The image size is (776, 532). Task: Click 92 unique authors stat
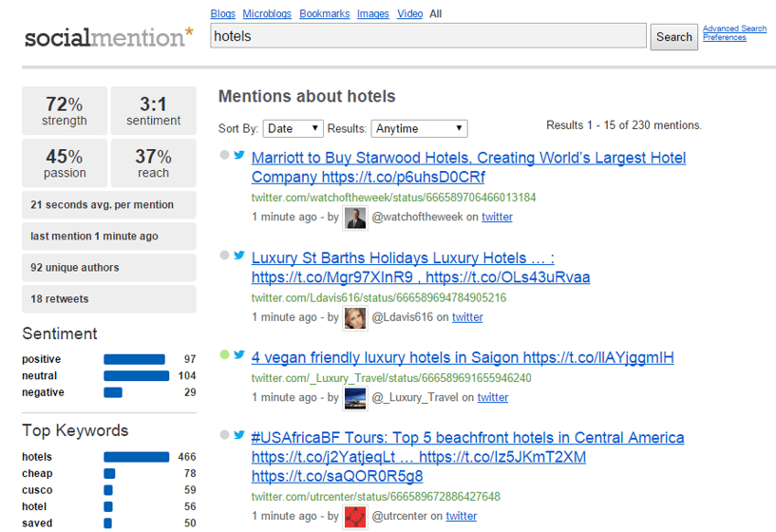click(109, 268)
